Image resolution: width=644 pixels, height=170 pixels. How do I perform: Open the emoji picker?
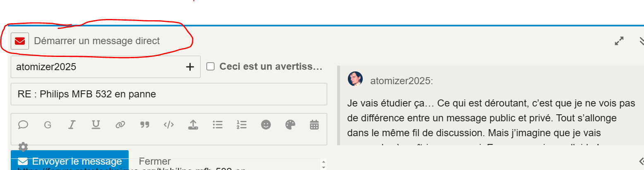click(x=266, y=125)
